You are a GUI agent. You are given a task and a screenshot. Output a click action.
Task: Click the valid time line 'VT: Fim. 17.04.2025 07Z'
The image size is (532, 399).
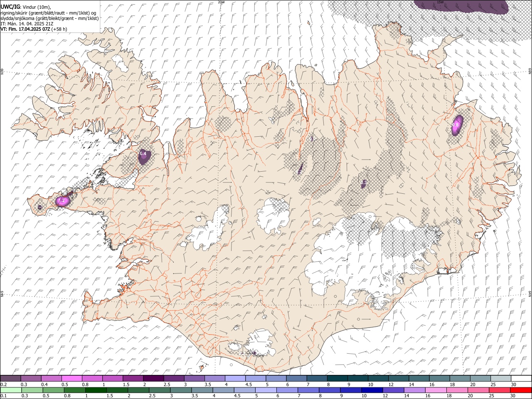tap(25, 29)
